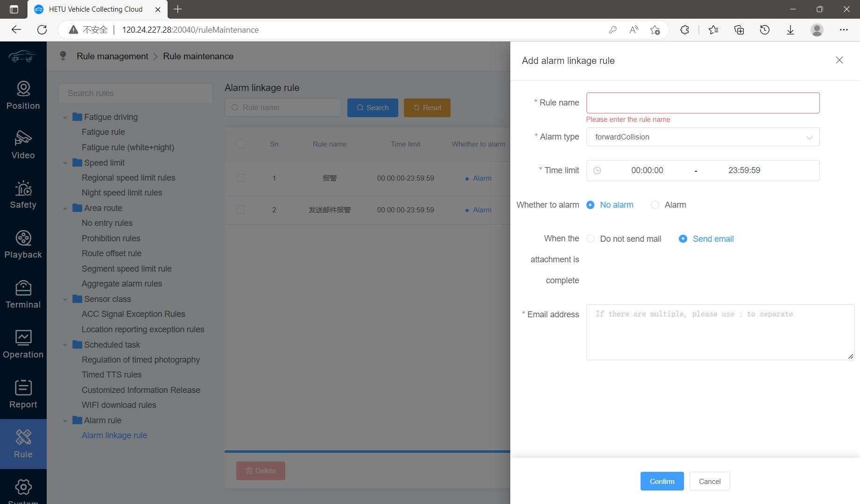Open the Collections icon
The width and height of the screenshot is (860, 504).
739,30
